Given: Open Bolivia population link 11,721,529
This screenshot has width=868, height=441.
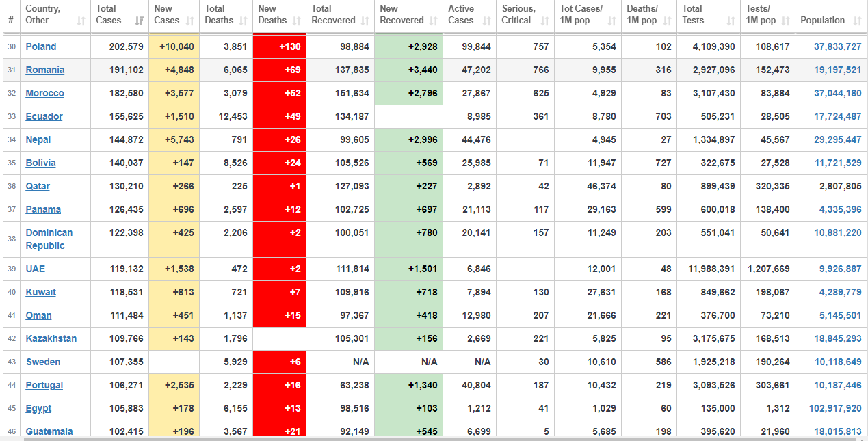Looking at the screenshot, I should (838, 163).
